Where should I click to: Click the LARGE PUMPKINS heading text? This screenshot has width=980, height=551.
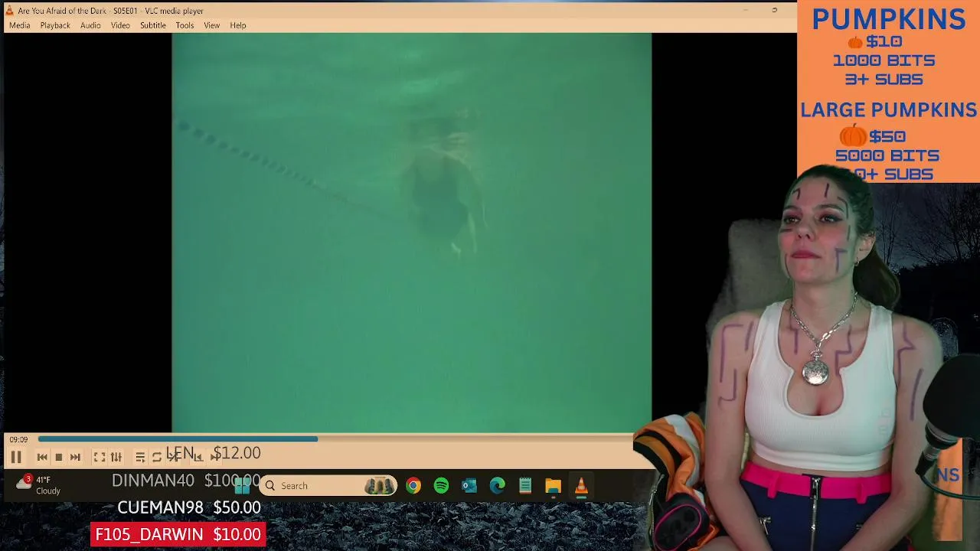point(889,110)
